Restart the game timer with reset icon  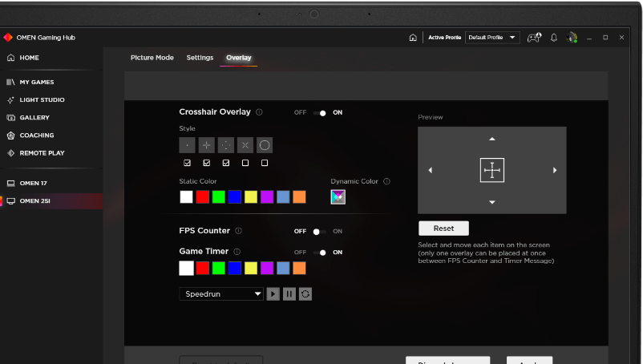[305, 294]
